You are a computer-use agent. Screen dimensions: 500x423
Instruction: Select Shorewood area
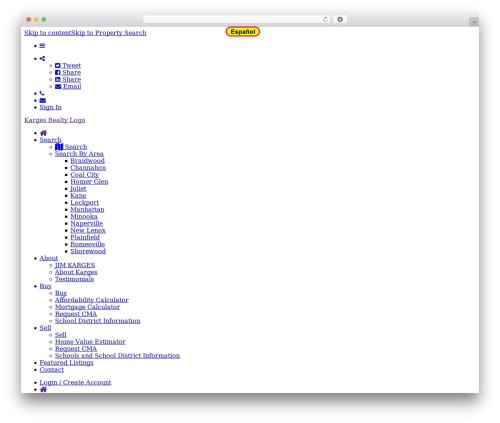coord(88,251)
